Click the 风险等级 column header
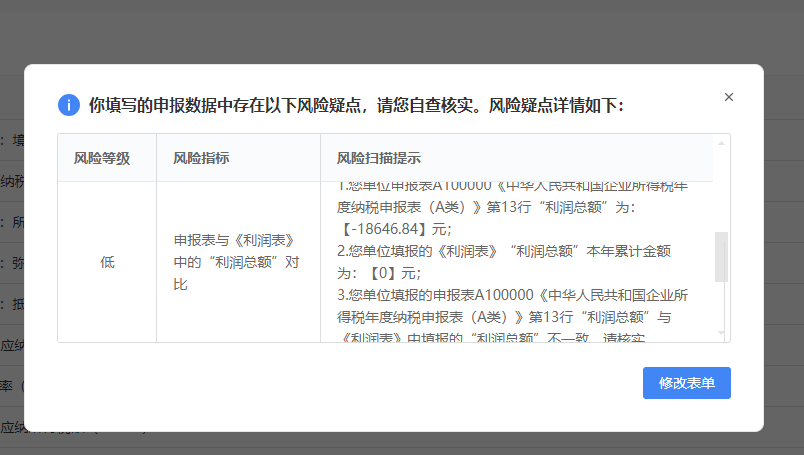Image resolution: width=804 pixels, height=455 pixels. coord(107,158)
